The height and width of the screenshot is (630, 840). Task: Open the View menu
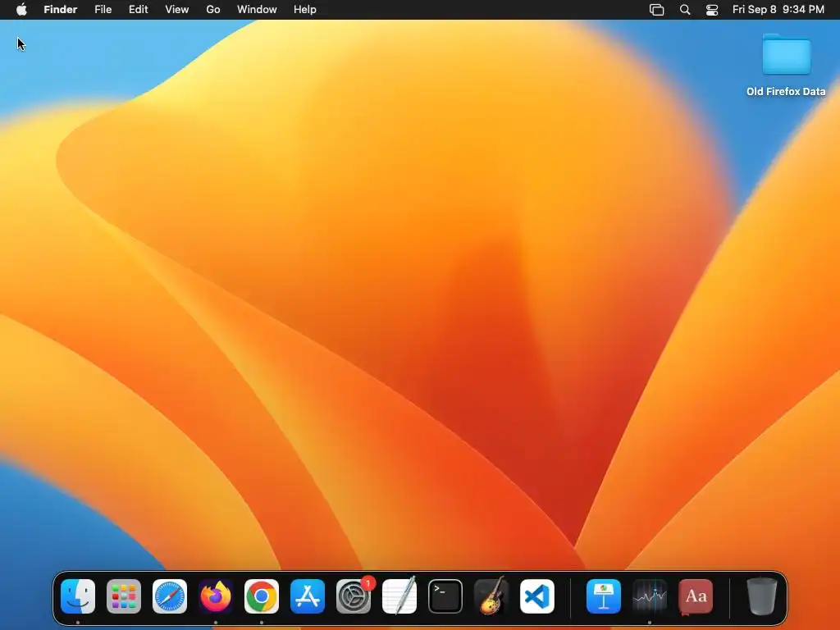point(177,10)
